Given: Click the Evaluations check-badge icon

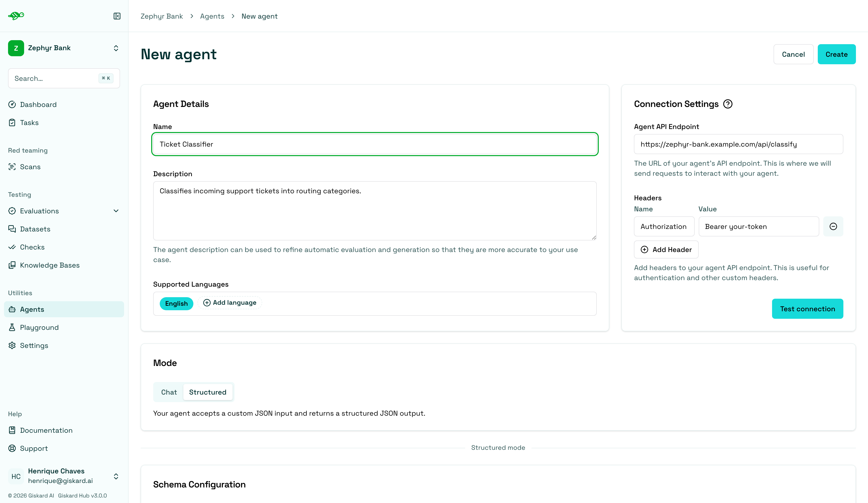Looking at the screenshot, I should 12,211.
